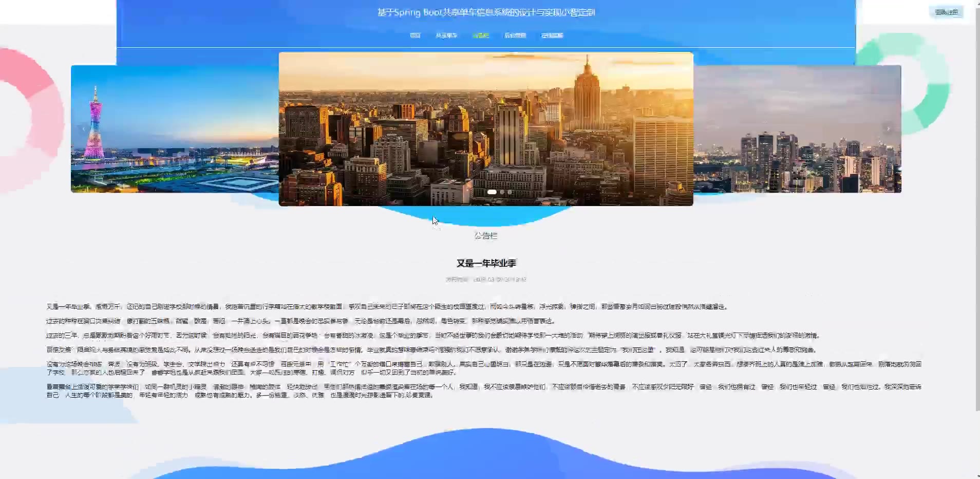The image size is (980, 479).
Task: Click the 公告栏 section heading
Action: click(x=486, y=236)
